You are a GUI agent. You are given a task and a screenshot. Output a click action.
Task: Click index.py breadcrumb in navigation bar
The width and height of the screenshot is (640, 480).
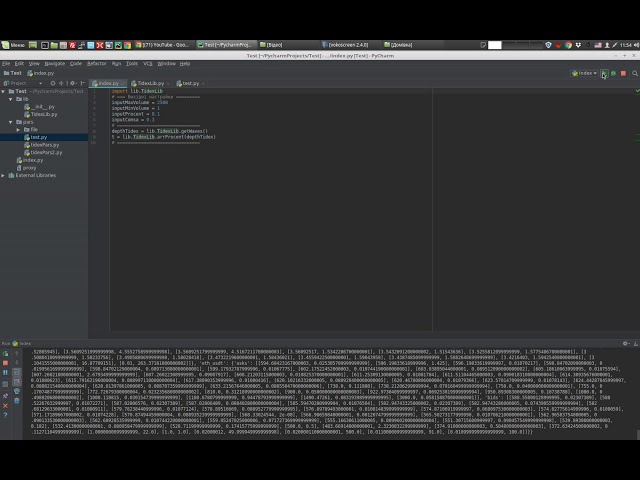[x=40, y=73]
